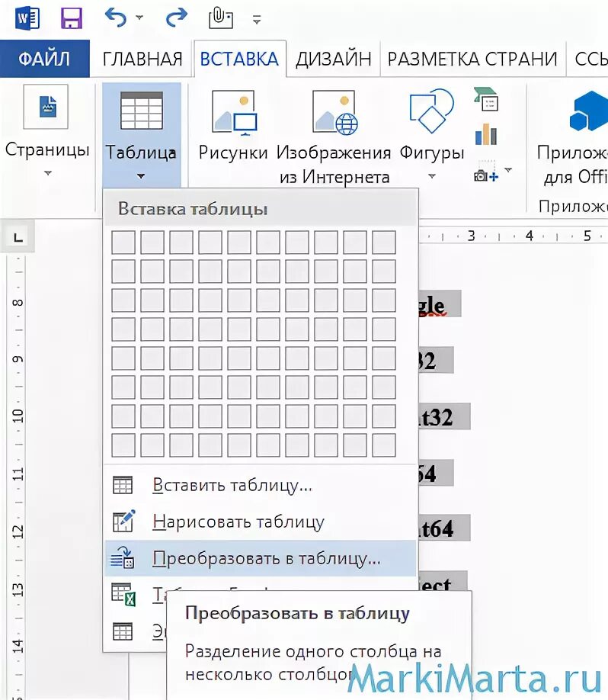Insert SmartArt using the small green icon
Viewport: 608px width, 700px height.
point(486,99)
